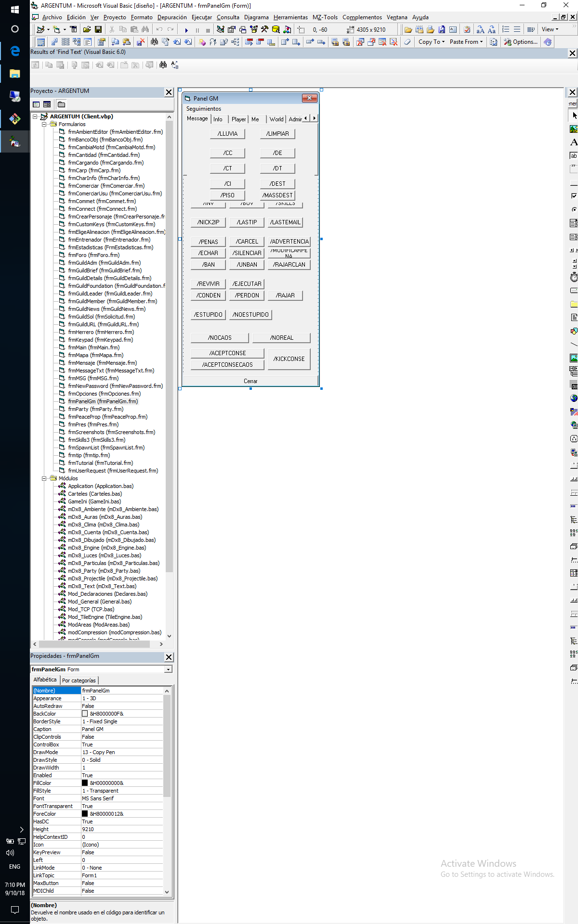Click the BackColor color swatch
The width and height of the screenshot is (578, 924).
click(x=85, y=714)
